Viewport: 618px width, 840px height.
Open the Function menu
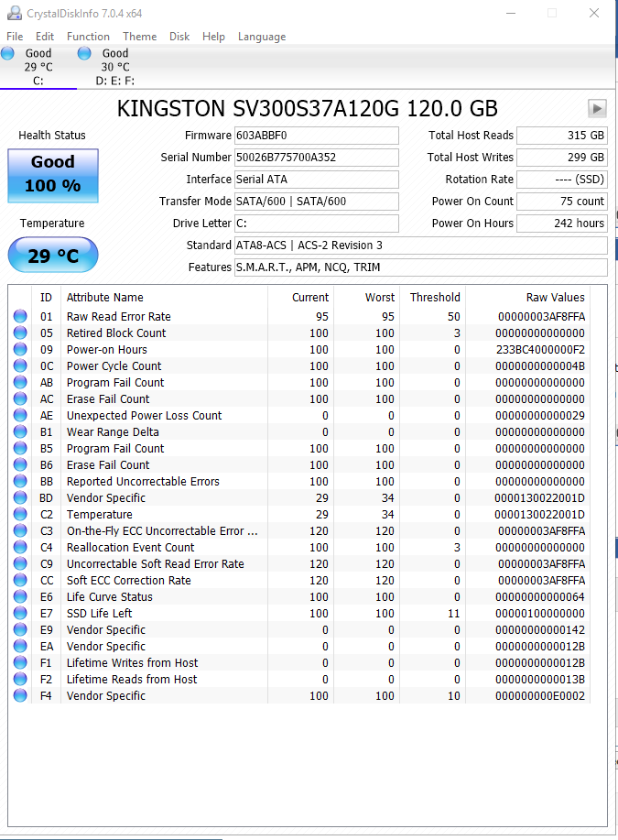coord(89,37)
